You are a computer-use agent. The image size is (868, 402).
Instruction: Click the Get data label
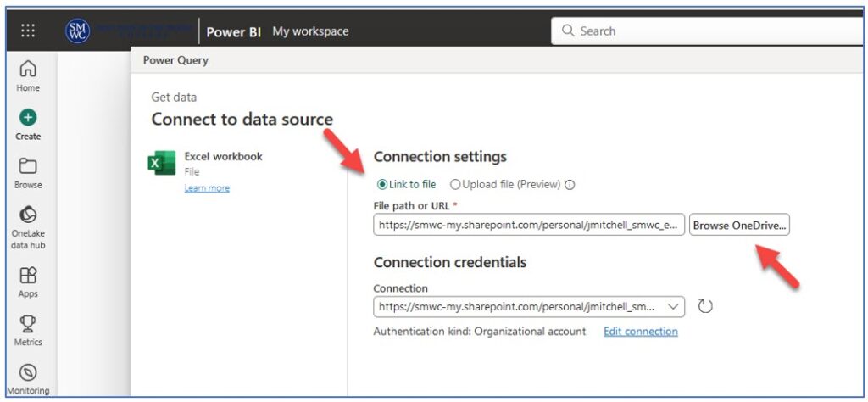point(174,97)
